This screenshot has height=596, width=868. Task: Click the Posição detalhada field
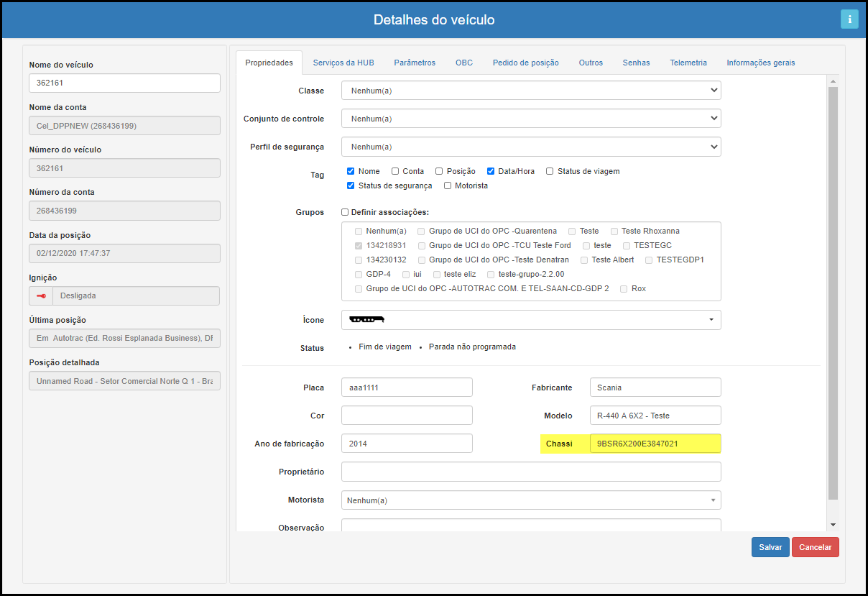click(124, 380)
